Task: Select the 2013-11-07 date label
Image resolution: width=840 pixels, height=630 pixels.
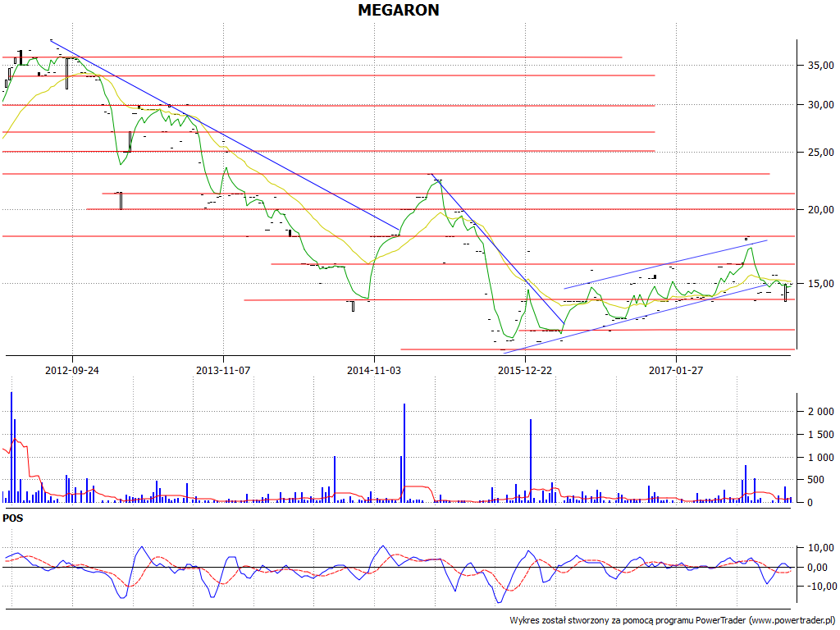Action: tap(223, 370)
